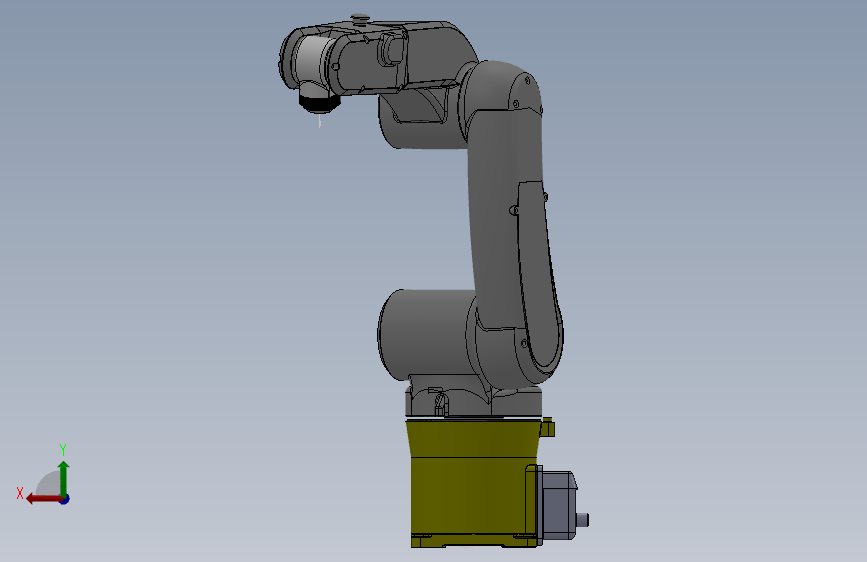Click the blue Z axis dot on the triad
The width and height of the screenshot is (867, 562).
coord(65,499)
